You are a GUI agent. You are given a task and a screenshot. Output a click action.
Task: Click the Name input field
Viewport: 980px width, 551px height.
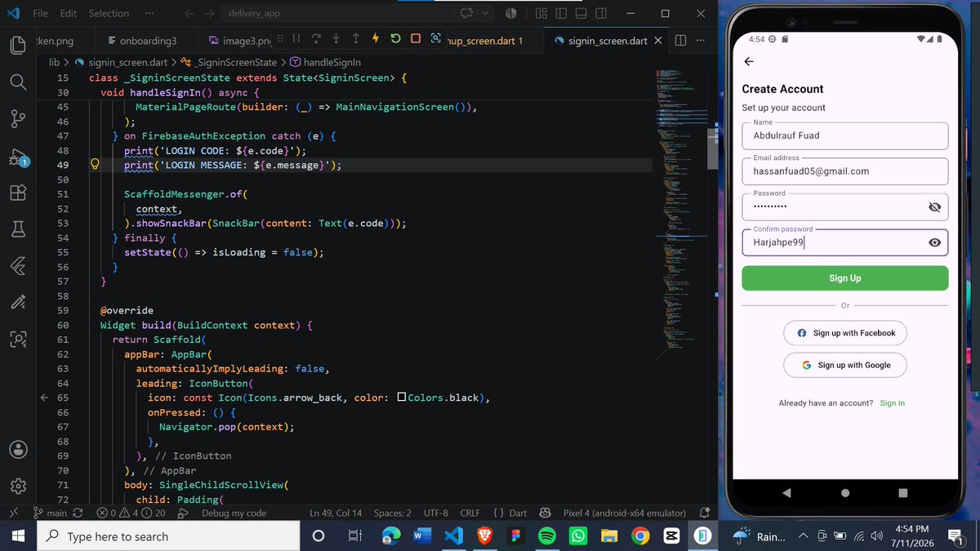(x=844, y=136)
